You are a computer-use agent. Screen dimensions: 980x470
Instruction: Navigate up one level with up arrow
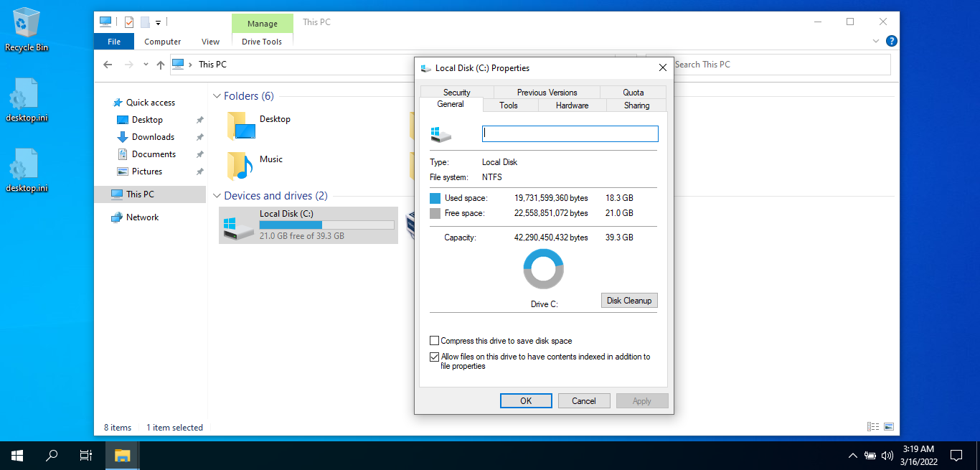coord(160,65)
